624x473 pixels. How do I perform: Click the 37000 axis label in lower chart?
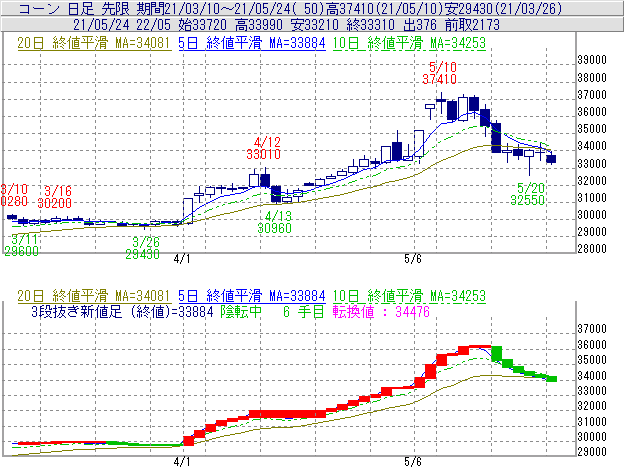pyautogui.click(x=592, y=329)
